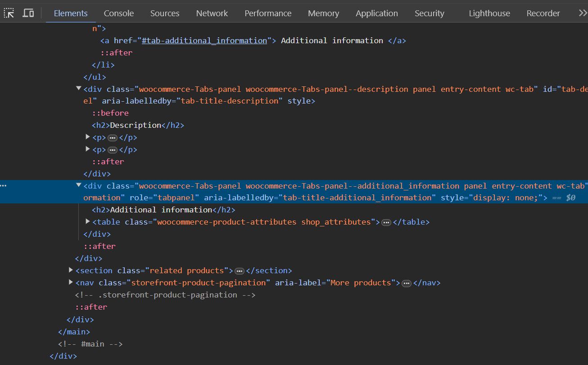Open the Performance tab
The height and width of the screenshot is (365, 588).
[268, 14]
